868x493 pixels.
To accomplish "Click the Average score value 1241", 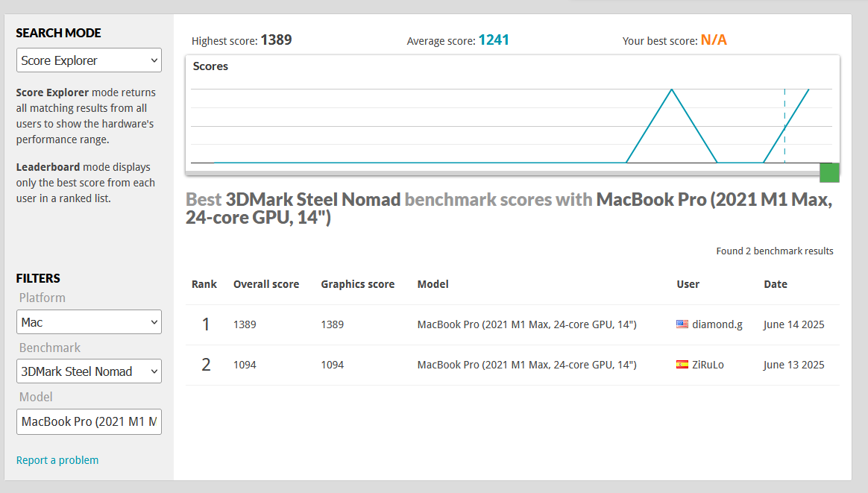I will click(x=494, y=40).
